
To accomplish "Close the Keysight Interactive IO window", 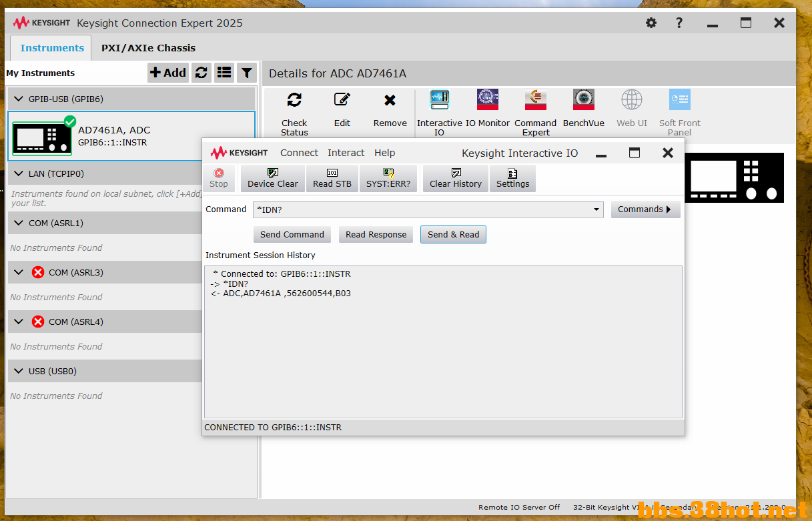I will pos(668,153).
